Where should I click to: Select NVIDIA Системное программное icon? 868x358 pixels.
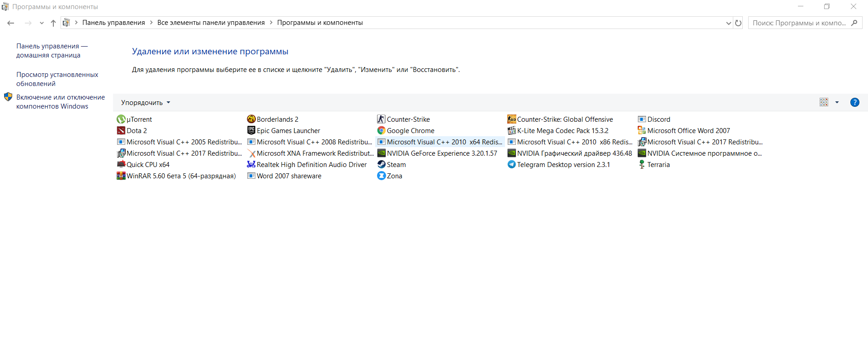[x=642, y=153]
